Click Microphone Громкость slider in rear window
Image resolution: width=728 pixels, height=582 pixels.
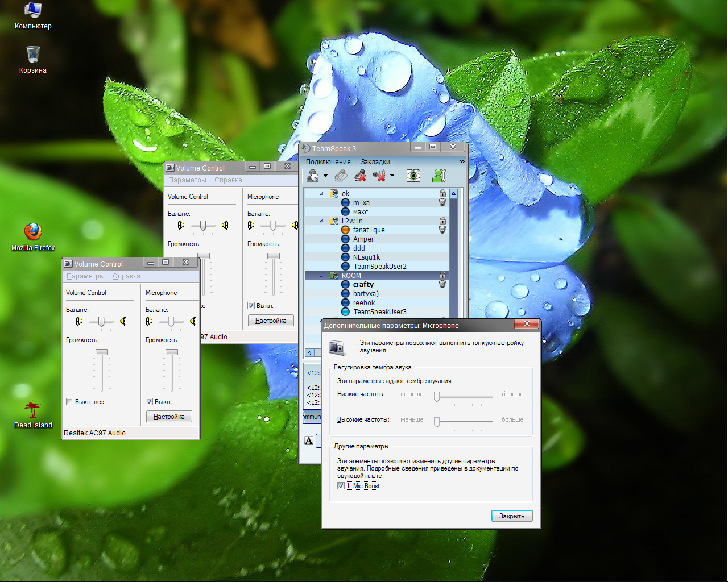[274, 256]
